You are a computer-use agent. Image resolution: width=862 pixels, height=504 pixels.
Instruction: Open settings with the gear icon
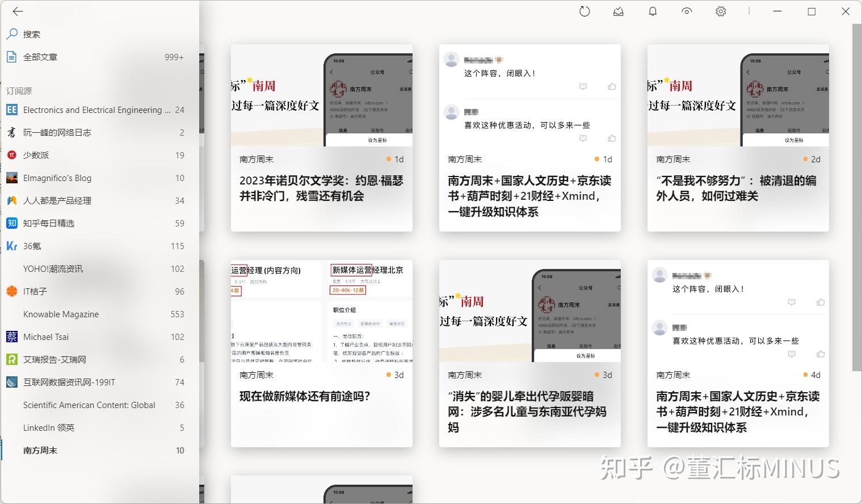click(721, 11)
